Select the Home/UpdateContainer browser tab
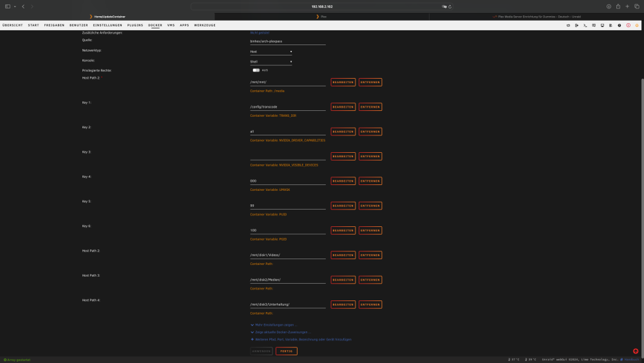 click(x=107, y=17)
